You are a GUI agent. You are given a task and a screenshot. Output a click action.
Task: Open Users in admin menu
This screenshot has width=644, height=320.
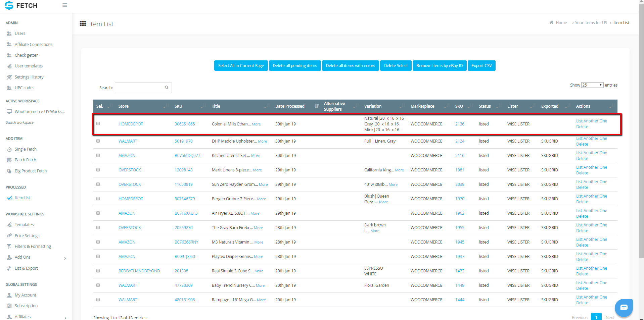pyautogui.click(x=20, y=34)
